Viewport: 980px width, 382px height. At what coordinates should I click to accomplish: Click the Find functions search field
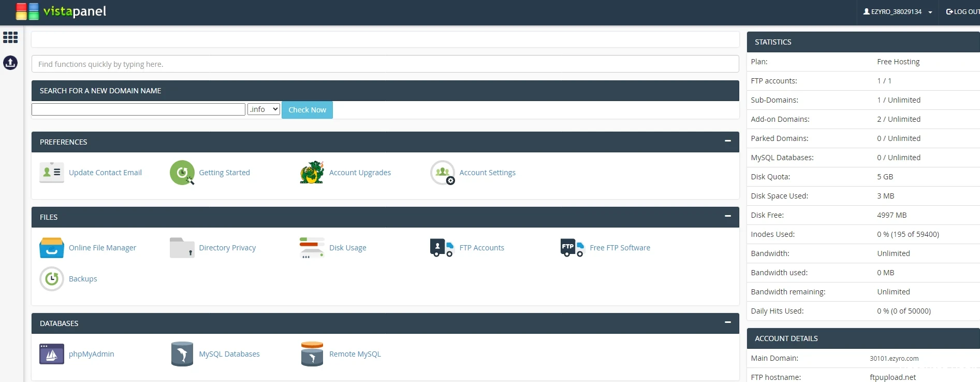click(x=385, y=64)
